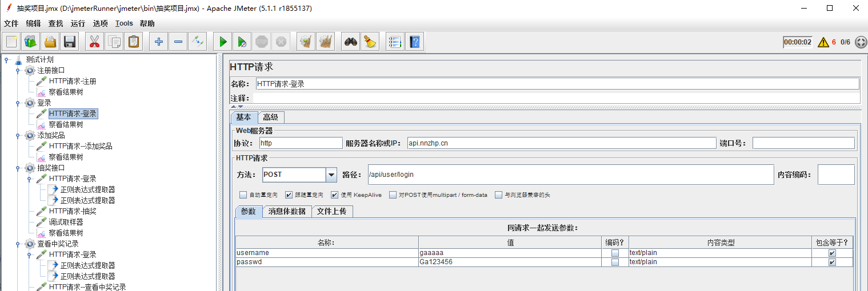Select HTTP请求--添加奖品 in the tree
The width and height of the screenshot is (868, 291).
tap(81, 146)
